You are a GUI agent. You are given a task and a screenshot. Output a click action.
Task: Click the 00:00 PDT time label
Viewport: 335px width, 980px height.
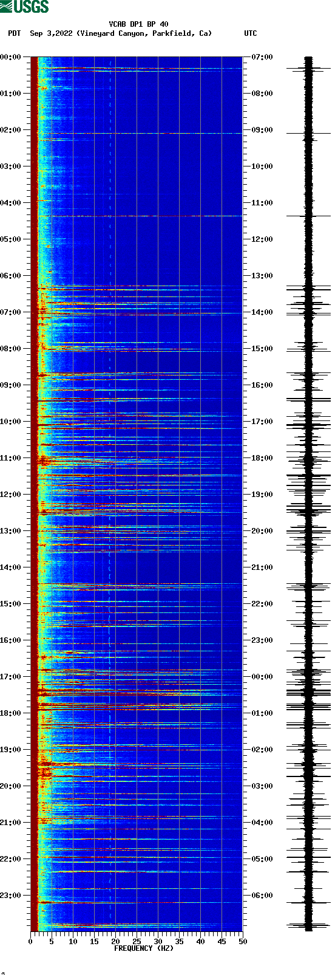coord(11,57)
